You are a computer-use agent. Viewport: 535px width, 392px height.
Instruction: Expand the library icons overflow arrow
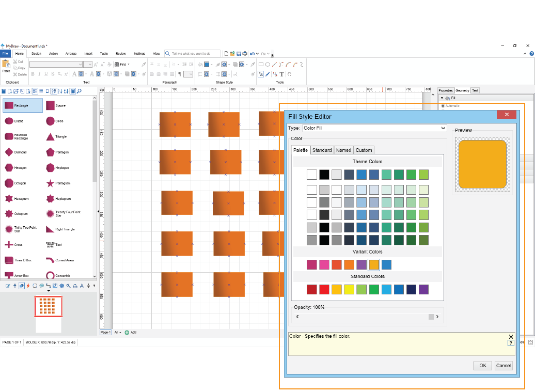point(94,286)
